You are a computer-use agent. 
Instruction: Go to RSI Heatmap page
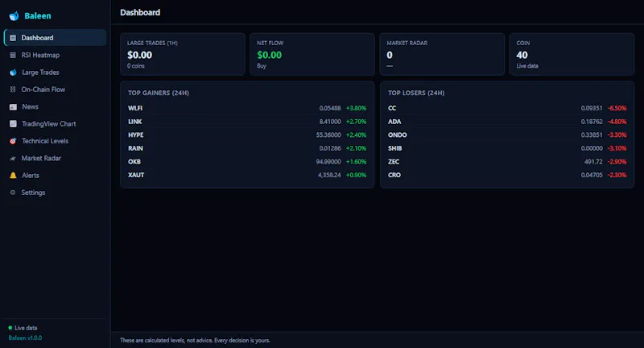(55, 55)
